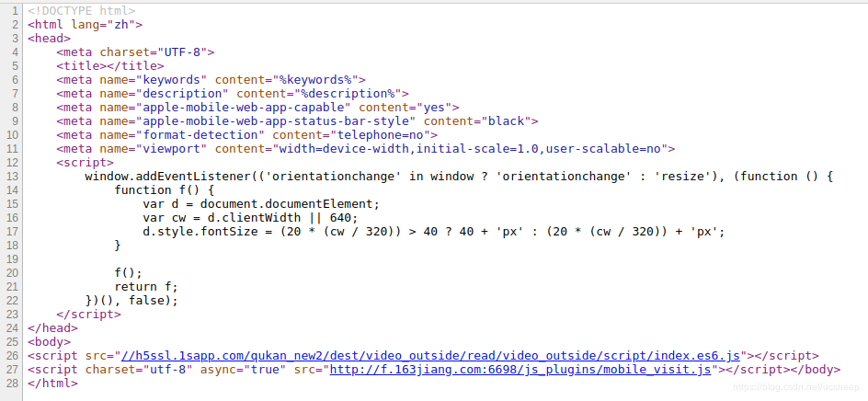The image size is (868, 401).
Task: Click the 'var d = document.documentElement' line
Action: [261, 204]
